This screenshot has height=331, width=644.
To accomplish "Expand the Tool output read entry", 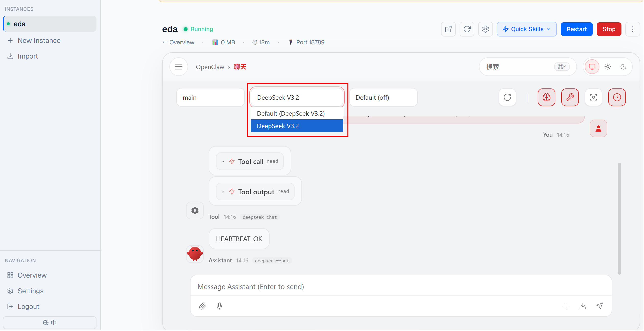I will pyautogui.click(x=255, y=192).
